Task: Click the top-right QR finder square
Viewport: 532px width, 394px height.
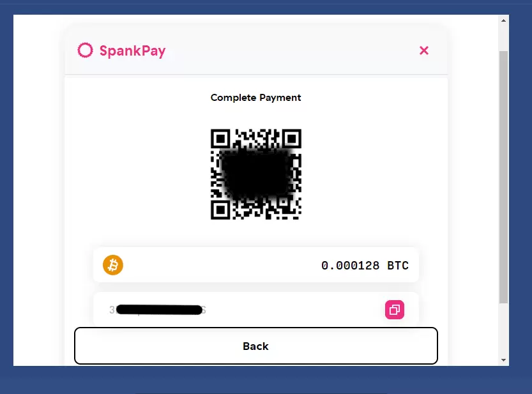Action: pyautogui.click(x=292, y=139)
